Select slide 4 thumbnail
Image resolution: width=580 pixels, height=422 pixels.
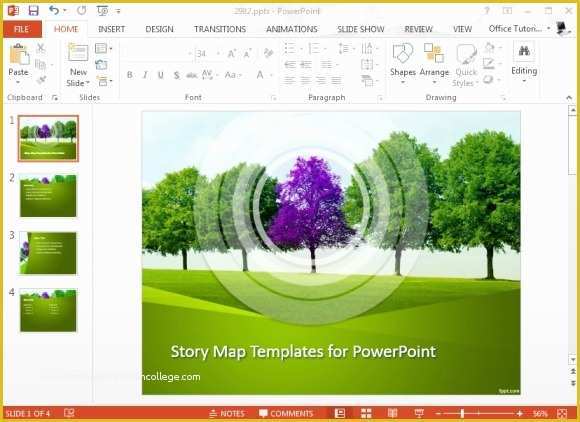tap(48, 310)
